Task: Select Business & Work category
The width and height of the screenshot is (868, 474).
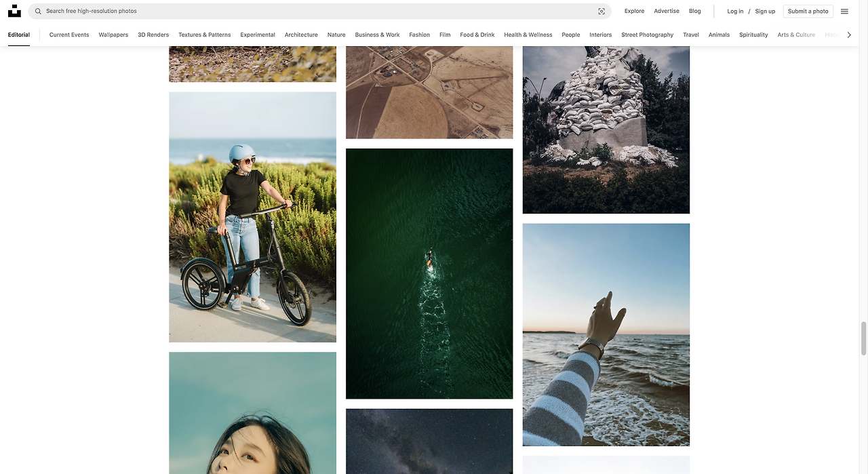Action: point(378,35)
